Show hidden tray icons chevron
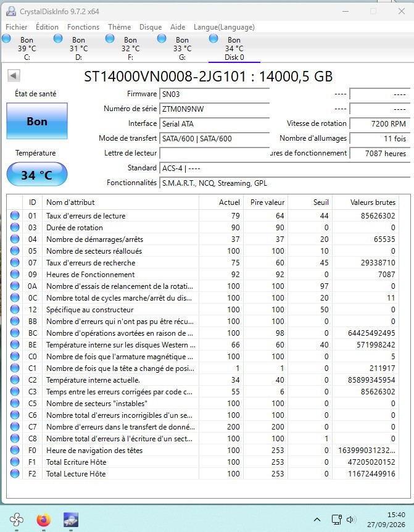 point(317,520)
